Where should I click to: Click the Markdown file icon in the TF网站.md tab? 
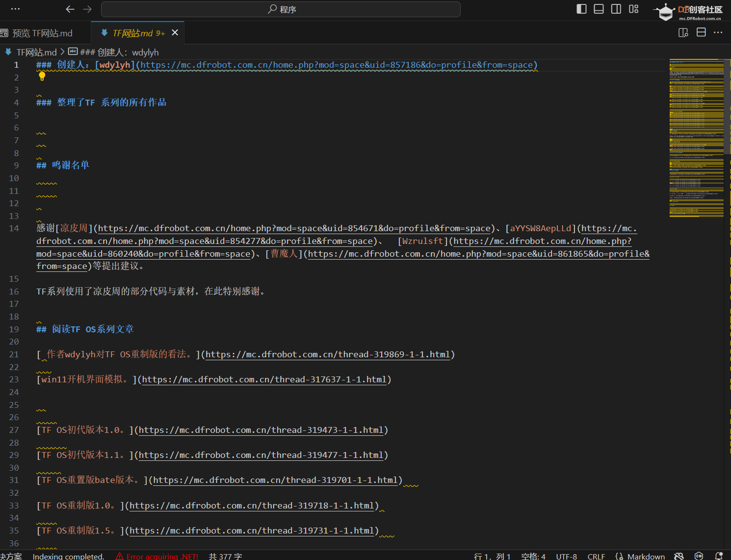tap(104, 33)
